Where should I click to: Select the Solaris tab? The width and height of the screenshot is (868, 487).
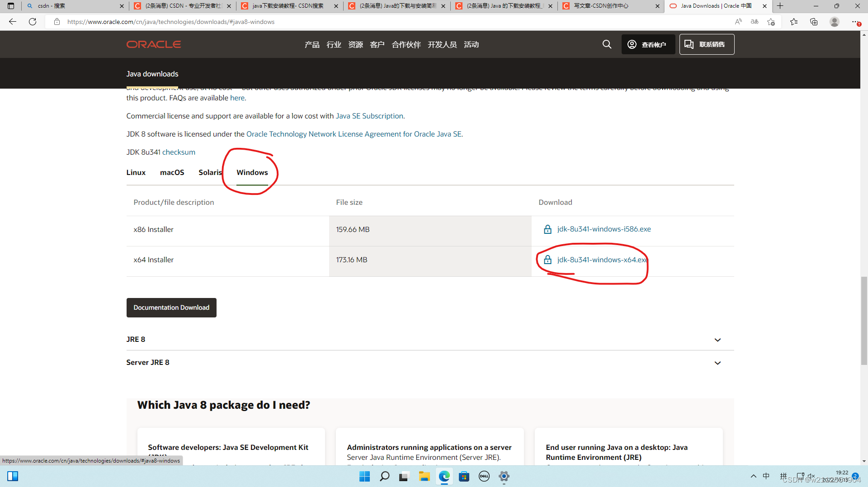coord(210,172)
